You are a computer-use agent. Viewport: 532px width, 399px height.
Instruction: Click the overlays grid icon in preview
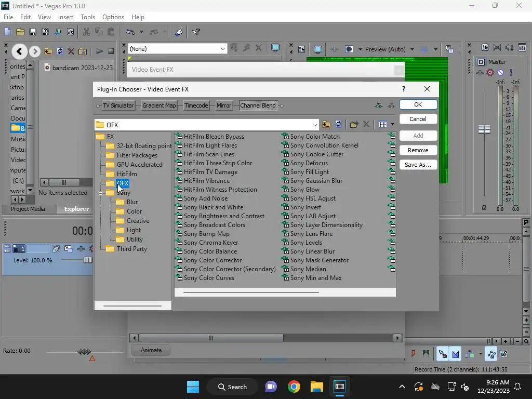point(424,49)
